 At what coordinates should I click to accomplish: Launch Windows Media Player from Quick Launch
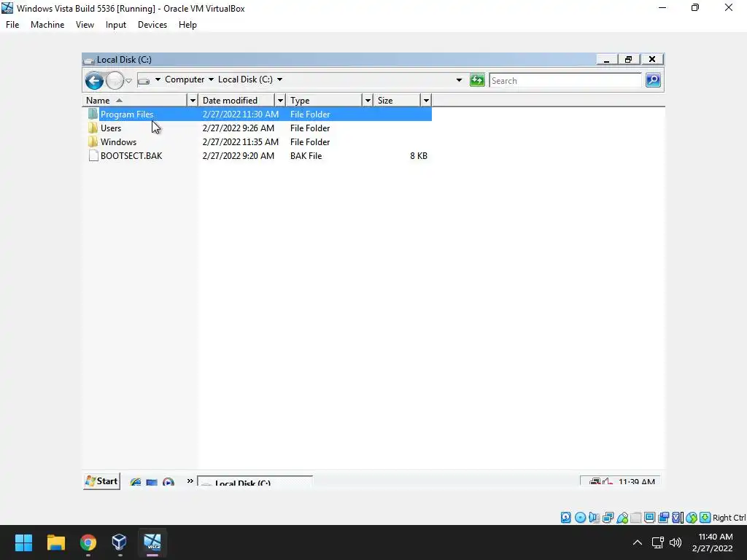point(169,483)
